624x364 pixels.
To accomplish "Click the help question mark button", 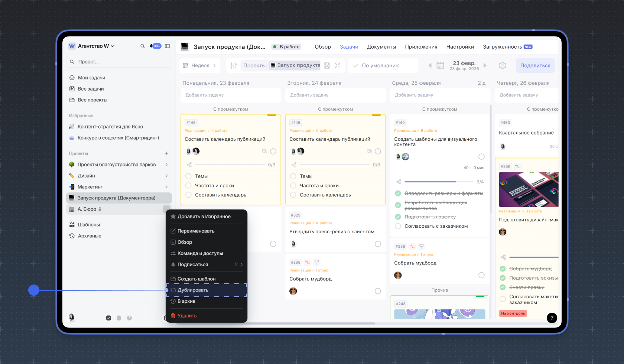I will click(552, 318).
